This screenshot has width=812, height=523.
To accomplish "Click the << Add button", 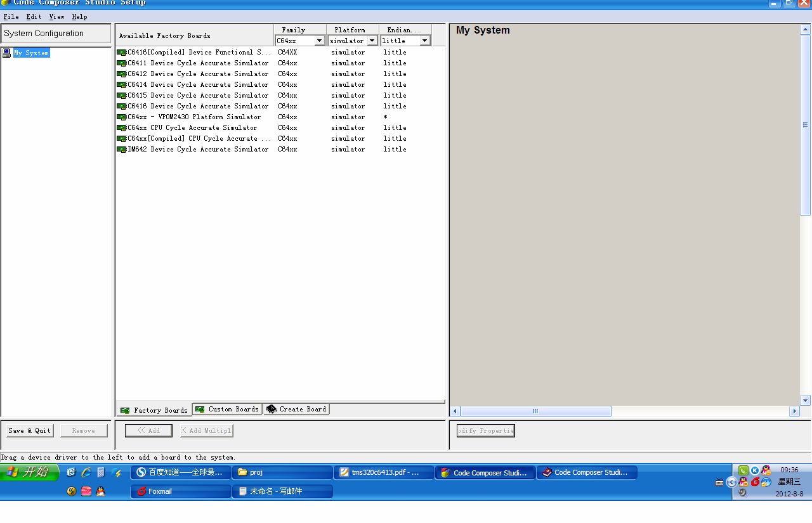I will pos(148,430).
